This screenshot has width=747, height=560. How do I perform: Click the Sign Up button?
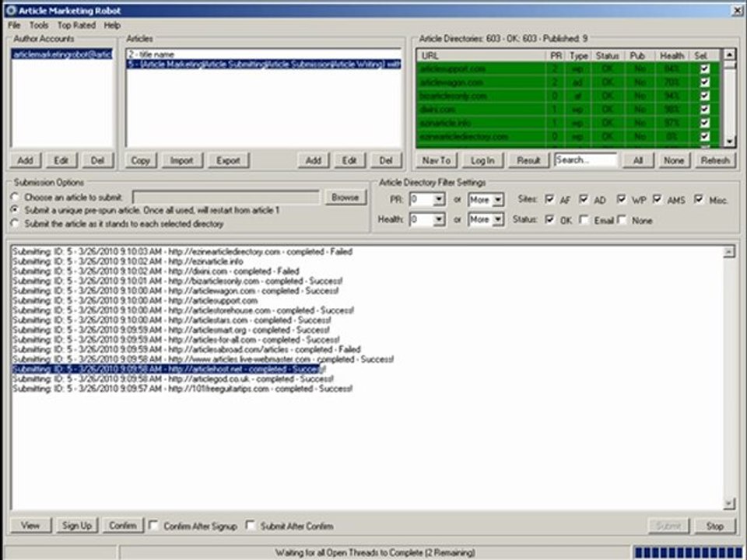click(x=77, y=526)
